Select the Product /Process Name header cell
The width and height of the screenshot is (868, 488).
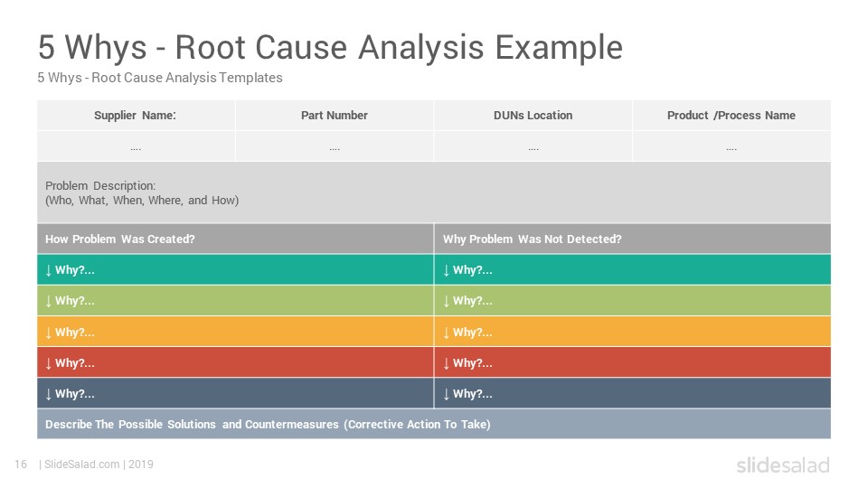point(731,115)
